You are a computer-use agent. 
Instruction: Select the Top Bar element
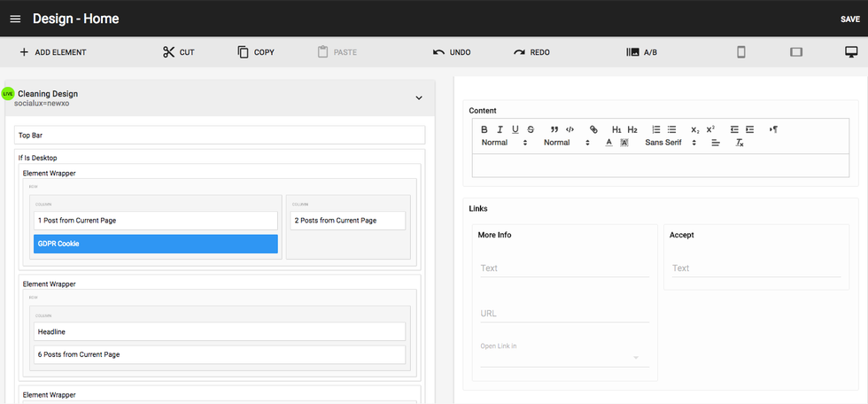point(220,136)
